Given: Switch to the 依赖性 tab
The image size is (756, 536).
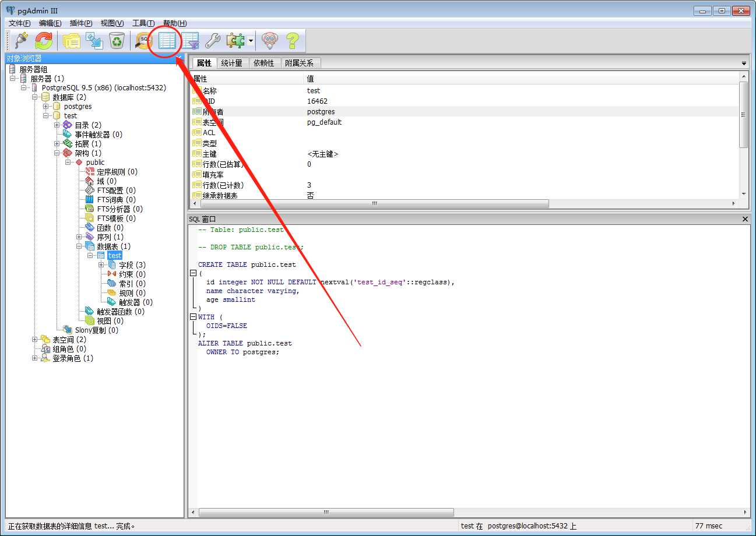Looking at the screenshot, I should (x=264, y=63).
